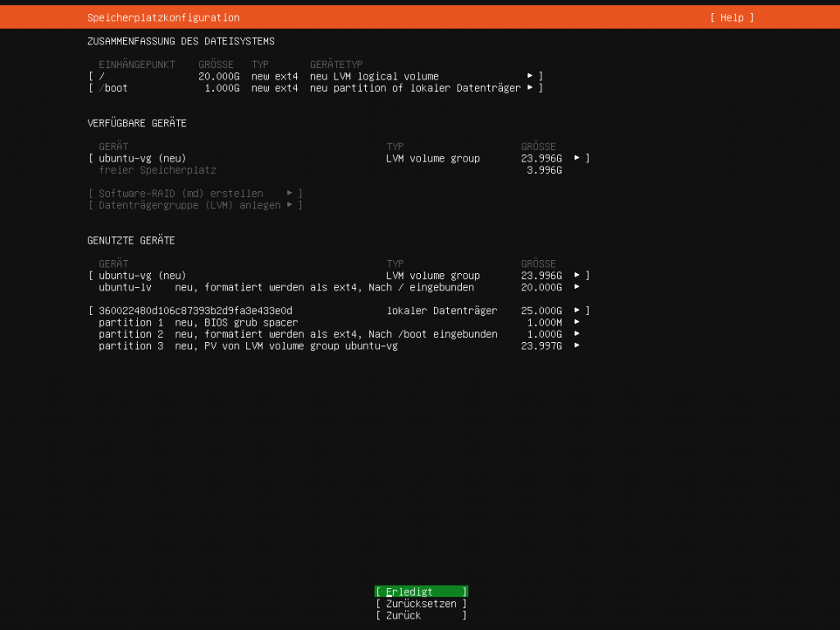Confirm with the Erledigt button

(421, 591)
